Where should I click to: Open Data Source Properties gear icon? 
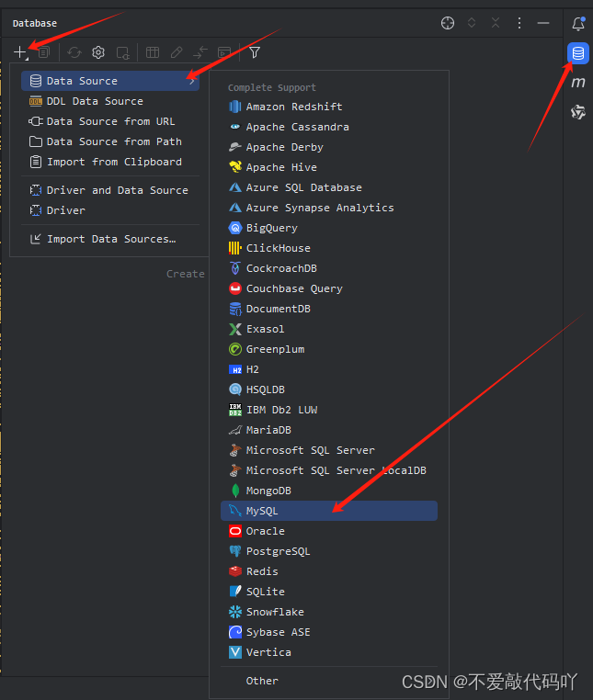pyautogui.click(x=98, y=52)
